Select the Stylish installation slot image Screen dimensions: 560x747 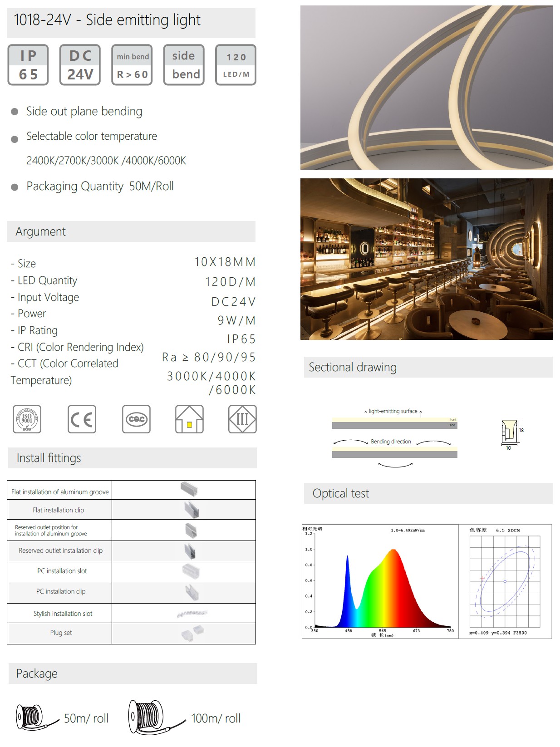pos(192,613)
